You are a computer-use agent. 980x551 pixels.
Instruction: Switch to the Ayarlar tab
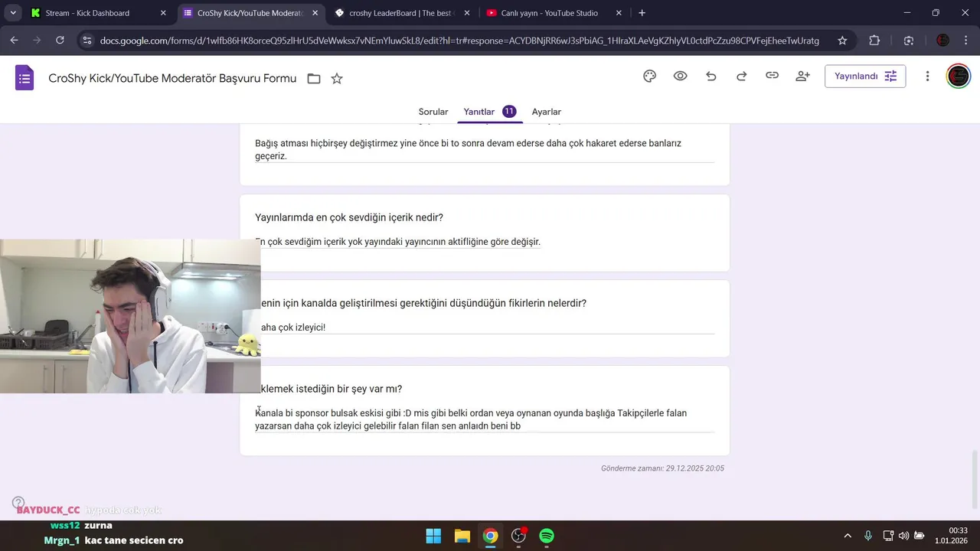click(x=547, y=112)
